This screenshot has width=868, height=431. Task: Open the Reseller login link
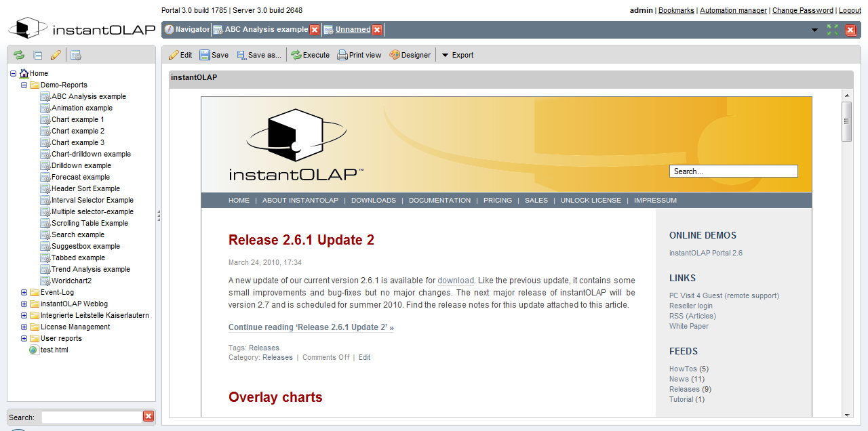691,306
